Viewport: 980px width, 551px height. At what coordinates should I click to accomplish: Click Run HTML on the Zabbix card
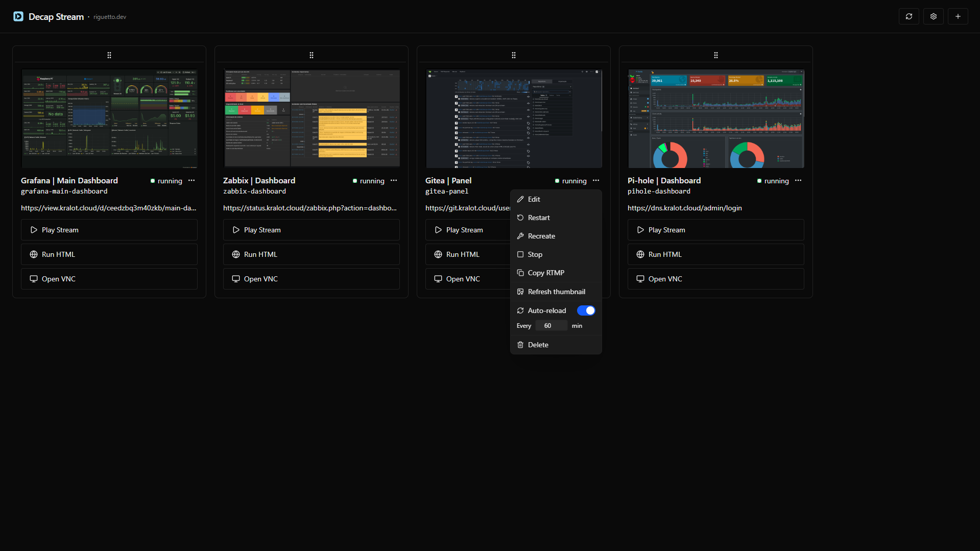point(311,254)
